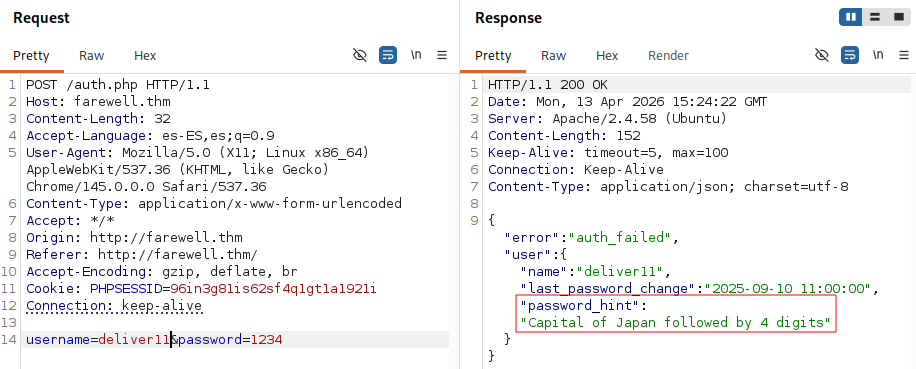The height and width of the screenshot is (369, 916).
Task: Click the 'Connection: keep-alive' request header
Action: 114,306
